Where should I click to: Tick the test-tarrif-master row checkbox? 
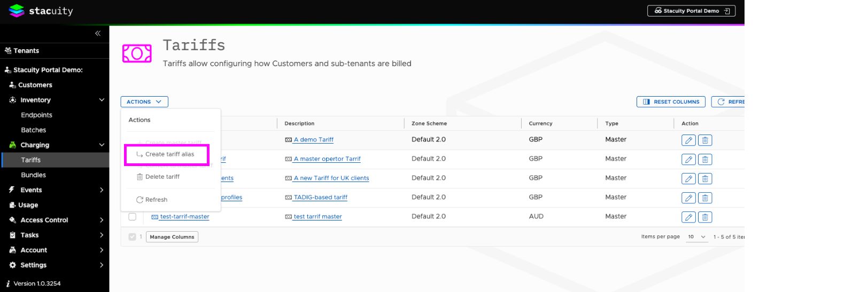[x=133, y=217]
